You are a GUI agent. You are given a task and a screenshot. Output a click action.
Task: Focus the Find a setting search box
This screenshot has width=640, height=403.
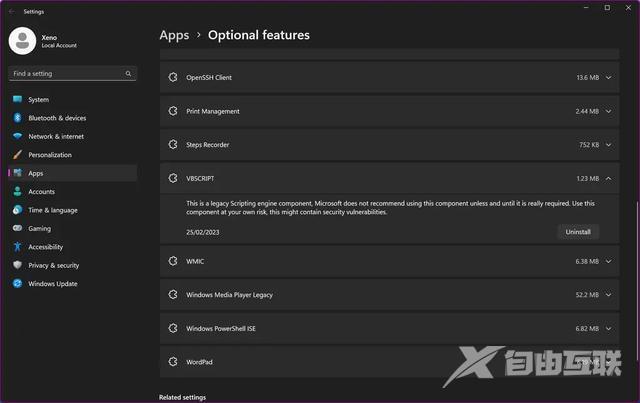[x=66, y=74]
